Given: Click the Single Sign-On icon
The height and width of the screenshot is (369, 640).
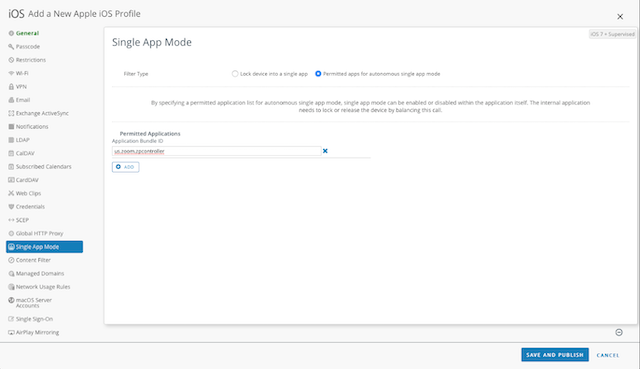Looking at the screenshot, I should pyautogui.click(x=11, y=319).
